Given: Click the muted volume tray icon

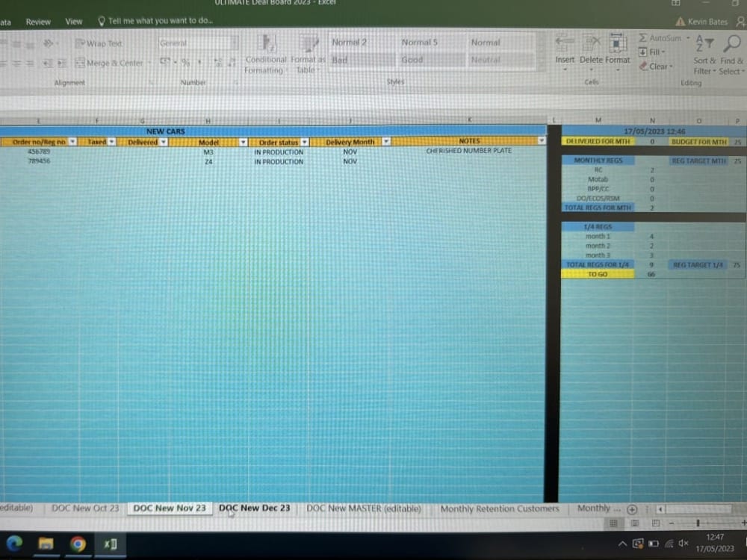Looking at the screenshot, I should point(684,544).
